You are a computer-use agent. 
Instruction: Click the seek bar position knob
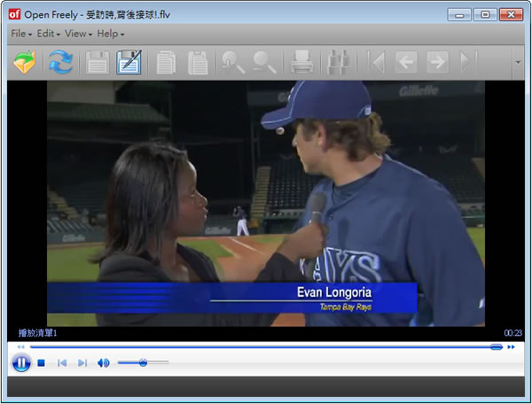[496, 346]
